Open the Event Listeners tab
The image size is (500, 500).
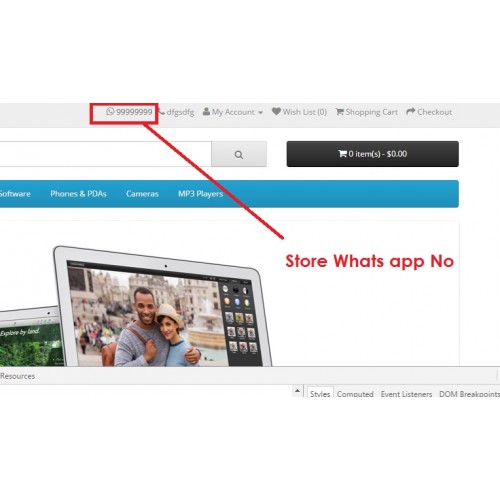(406, 394)
